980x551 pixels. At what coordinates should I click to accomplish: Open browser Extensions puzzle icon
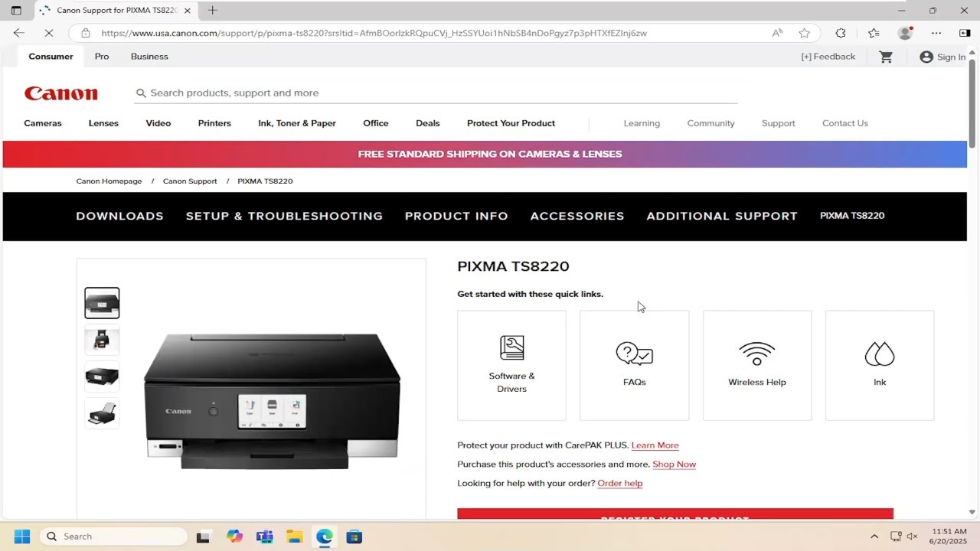point(841,33)
